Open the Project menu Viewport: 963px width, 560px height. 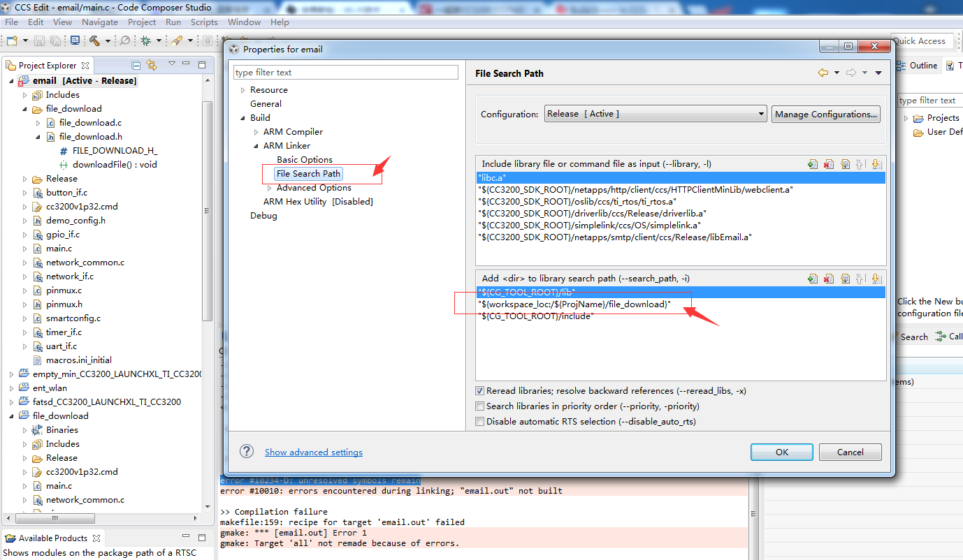(142, 22)
